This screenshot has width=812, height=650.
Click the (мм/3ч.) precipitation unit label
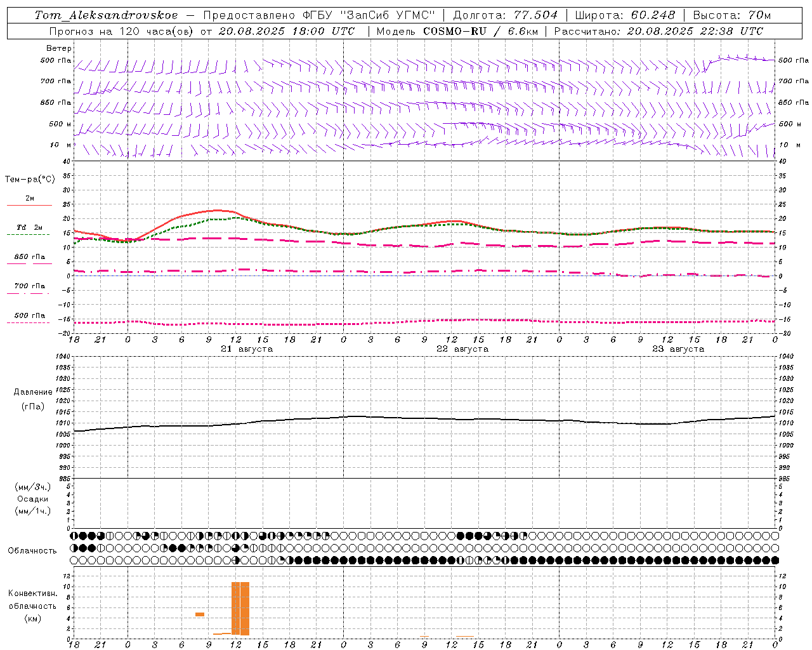pyautogui.click(x=33, y=487)
